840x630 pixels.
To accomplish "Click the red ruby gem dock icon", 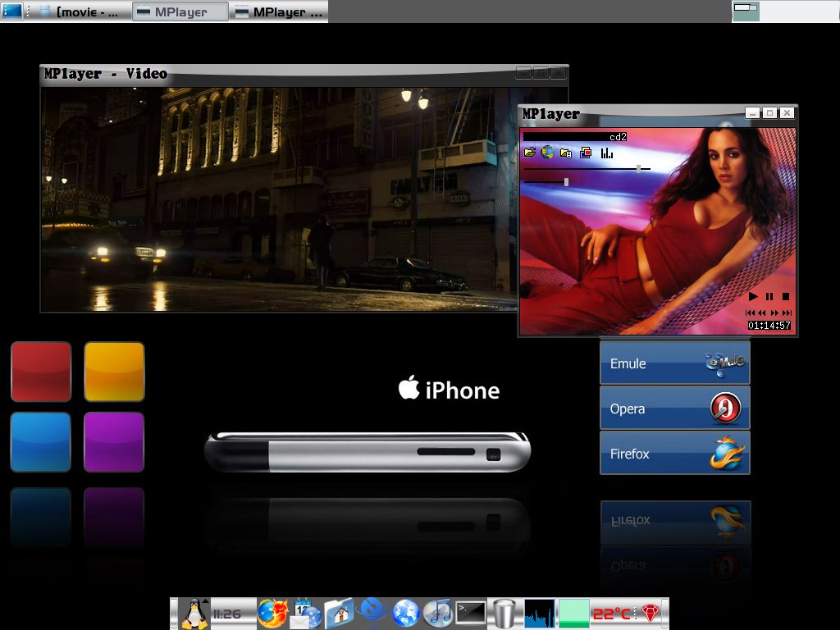I will (650, 614).
